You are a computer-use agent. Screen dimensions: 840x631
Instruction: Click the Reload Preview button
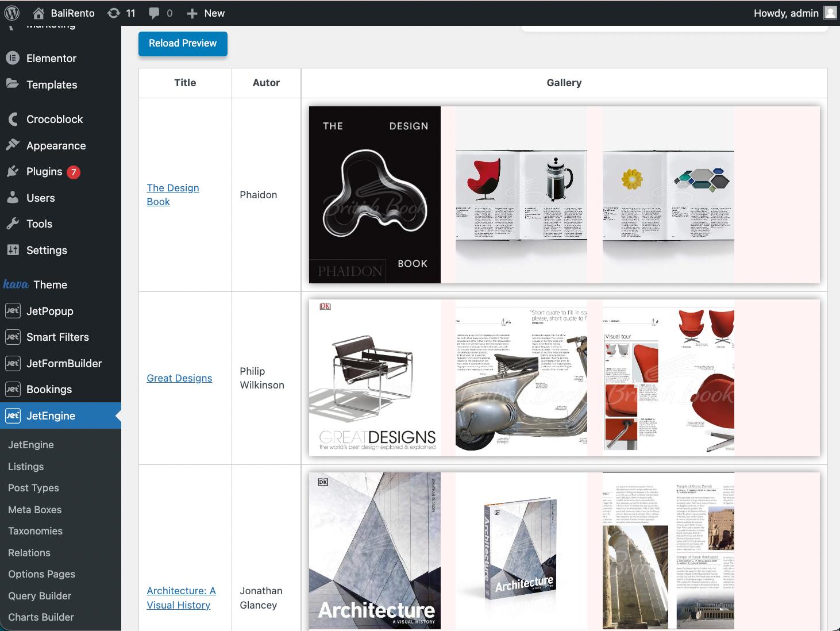click(183, 44)
